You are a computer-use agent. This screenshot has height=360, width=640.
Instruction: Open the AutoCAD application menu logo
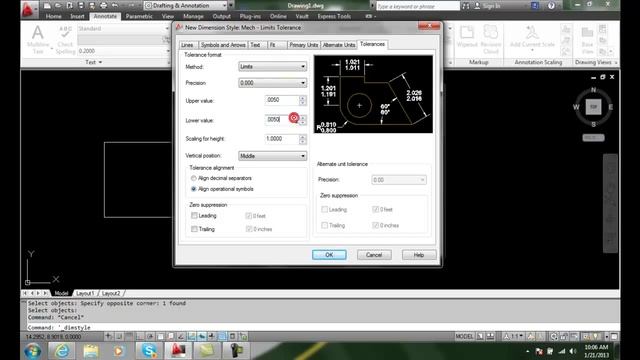pyautogui.click(x=28, y=9)
